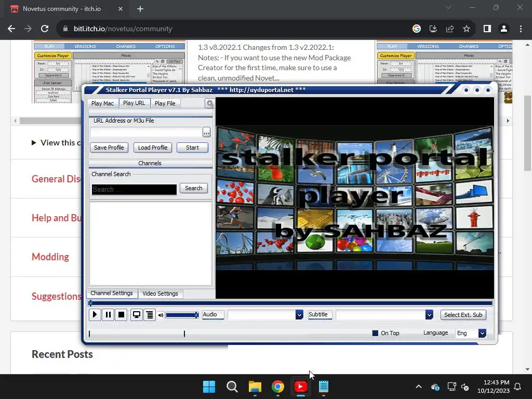Click the URL Address or M3u field
This screenshot has width=532, height=399.
[x=146, y=132]
